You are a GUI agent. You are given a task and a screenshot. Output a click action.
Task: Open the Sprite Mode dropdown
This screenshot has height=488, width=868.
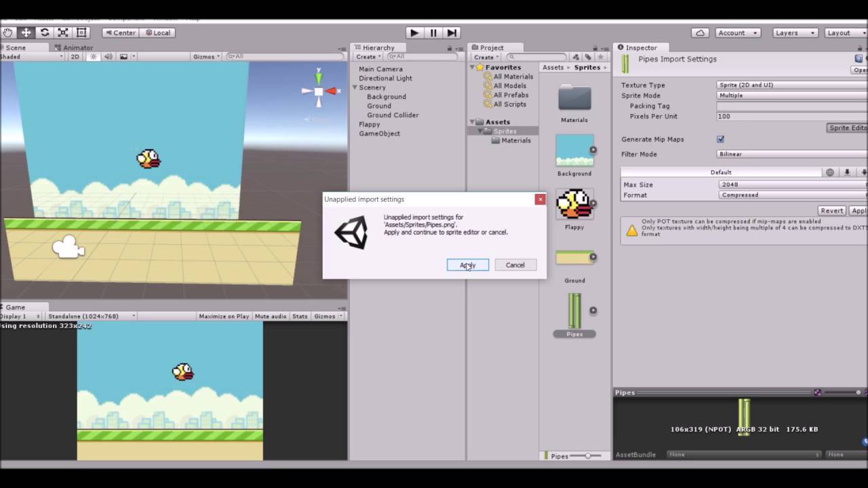tap(792, 96)
